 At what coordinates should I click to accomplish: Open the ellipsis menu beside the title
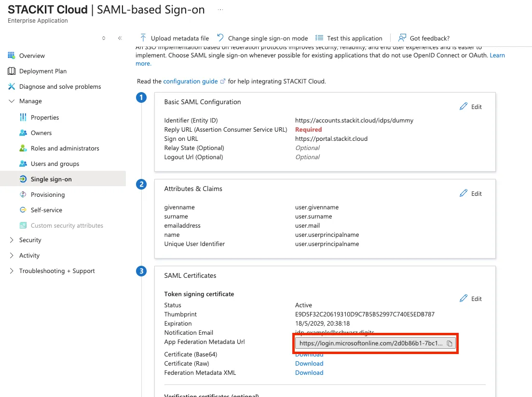220,10
